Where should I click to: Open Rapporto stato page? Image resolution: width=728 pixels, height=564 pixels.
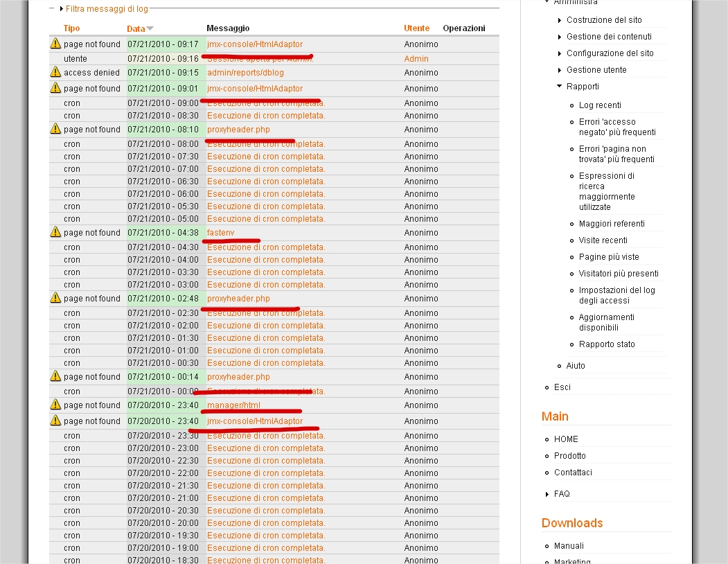pyautogui.click(x=607, y=344)
